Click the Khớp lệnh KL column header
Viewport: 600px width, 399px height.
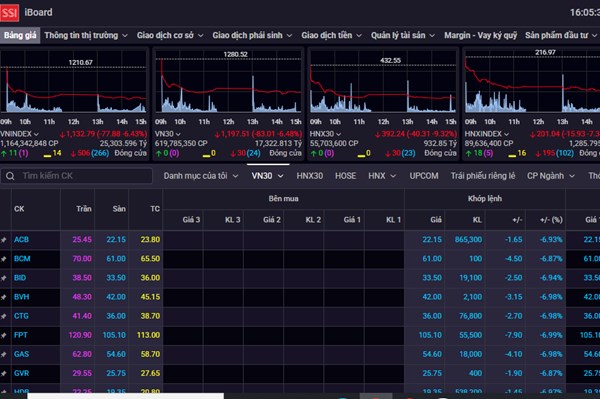click(x=477, y=220)
